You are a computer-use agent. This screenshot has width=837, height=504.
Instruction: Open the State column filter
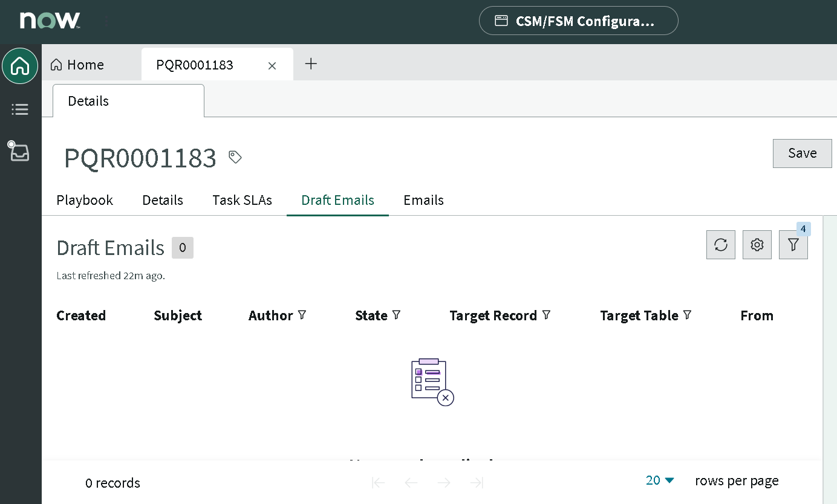click(x=396, y=315)
